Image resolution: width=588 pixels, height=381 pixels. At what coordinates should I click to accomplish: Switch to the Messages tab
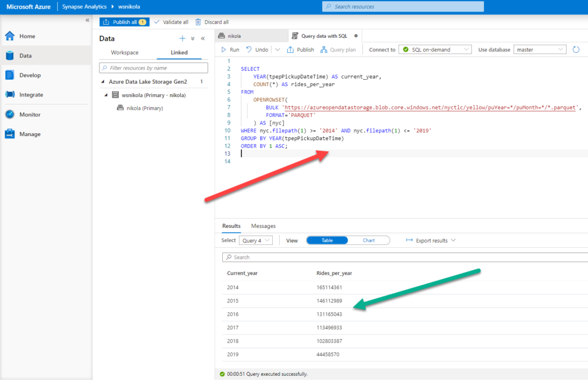(x=263, y=226)
